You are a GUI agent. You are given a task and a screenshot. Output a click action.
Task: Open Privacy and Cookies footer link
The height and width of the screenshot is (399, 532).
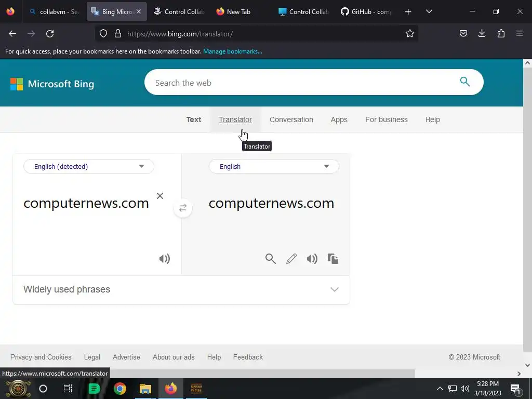click(41, 357)
